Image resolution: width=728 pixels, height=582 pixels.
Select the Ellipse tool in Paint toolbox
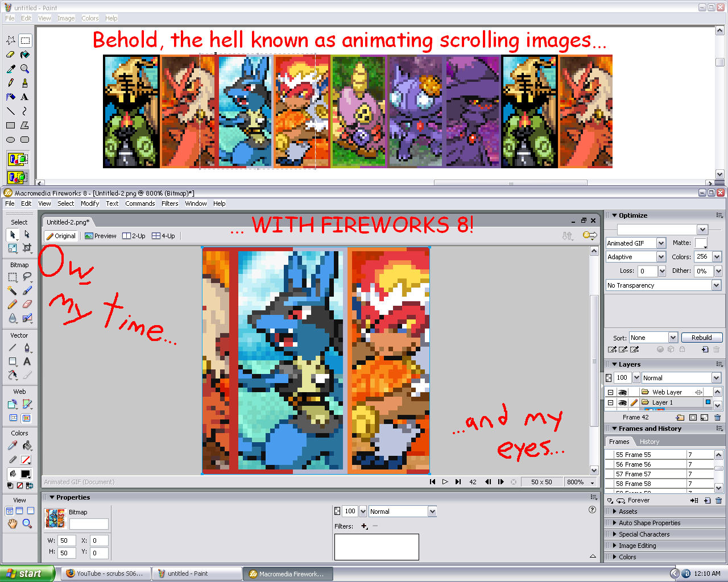click(x=10, y=140)
